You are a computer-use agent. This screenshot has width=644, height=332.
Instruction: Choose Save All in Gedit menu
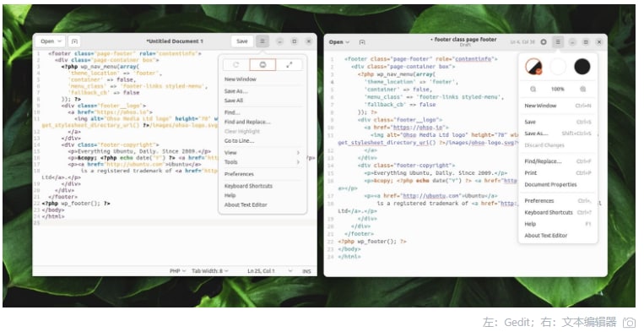(x=262, y=101)
